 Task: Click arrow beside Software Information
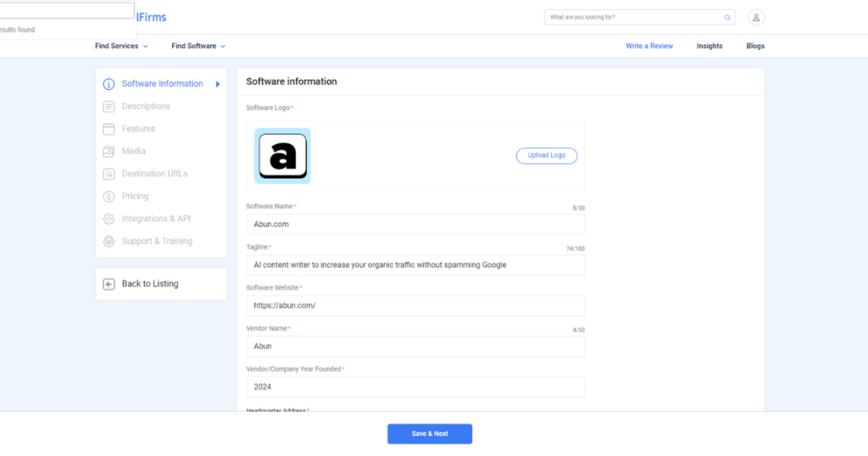click(x=218, y=84)
